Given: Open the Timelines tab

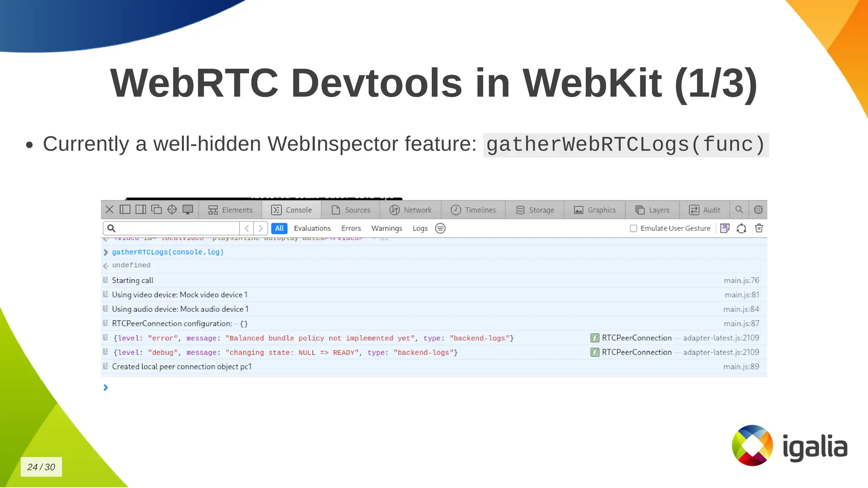Looking at the screenshot, I should [x=473, y=210].
